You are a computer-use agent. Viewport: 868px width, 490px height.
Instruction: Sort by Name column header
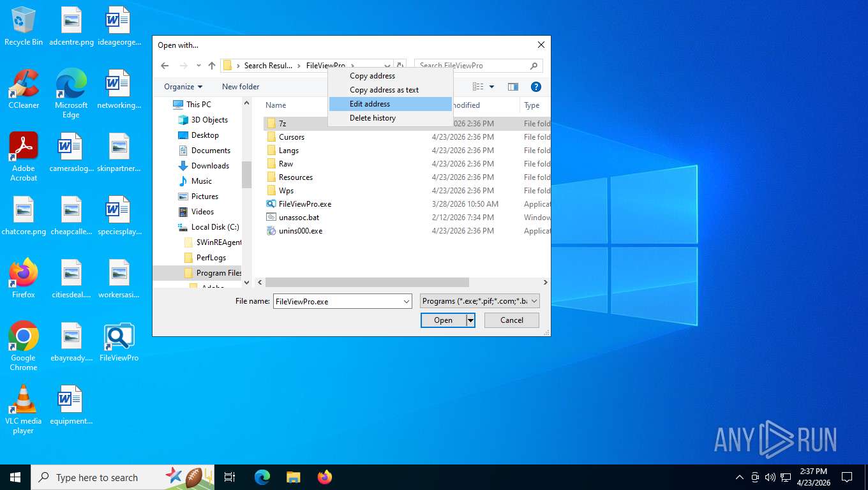(x=276, y=105)
